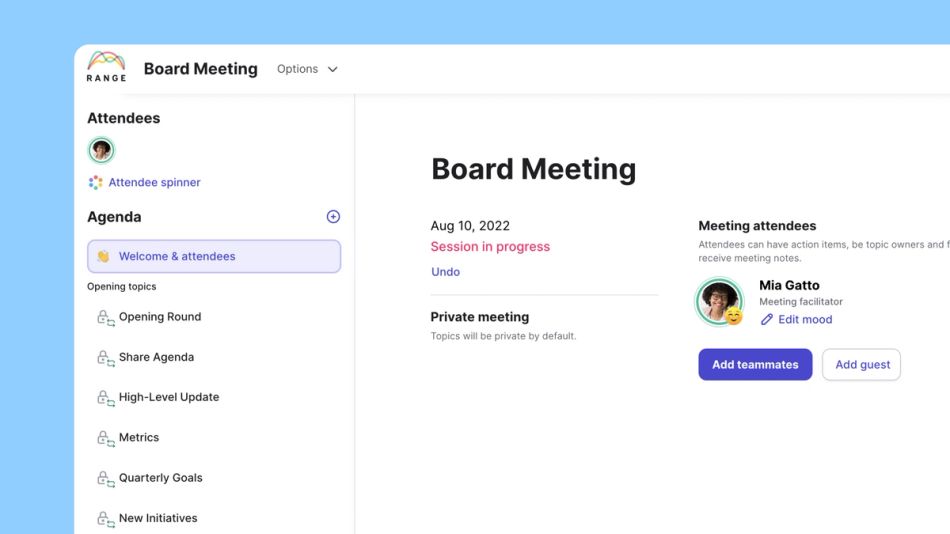Click the Add guest button
The height and width of the screenshot is (534, 950).
point(862,365)
